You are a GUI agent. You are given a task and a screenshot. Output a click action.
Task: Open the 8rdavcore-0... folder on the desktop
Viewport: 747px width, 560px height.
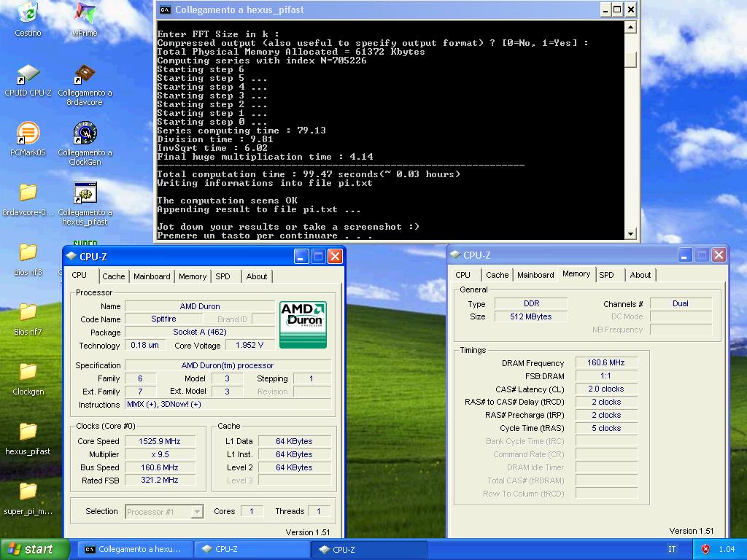click(x=28, y=199)
